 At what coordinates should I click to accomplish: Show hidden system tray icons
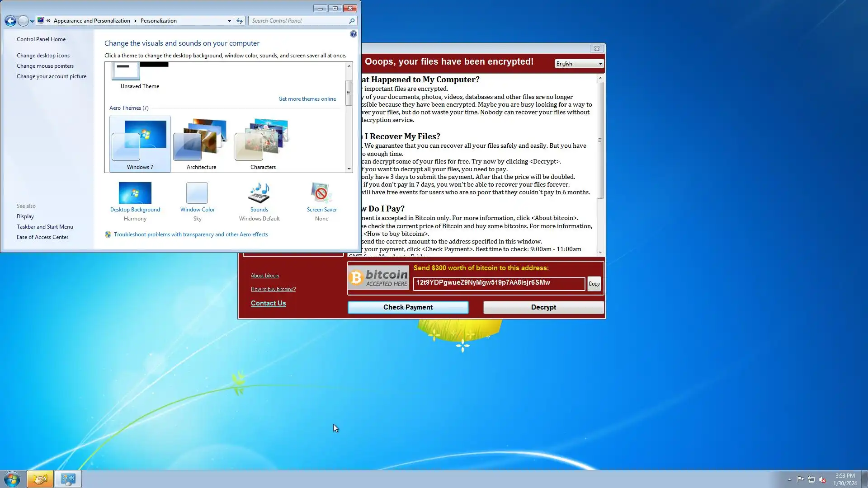[x=789, y=479]
